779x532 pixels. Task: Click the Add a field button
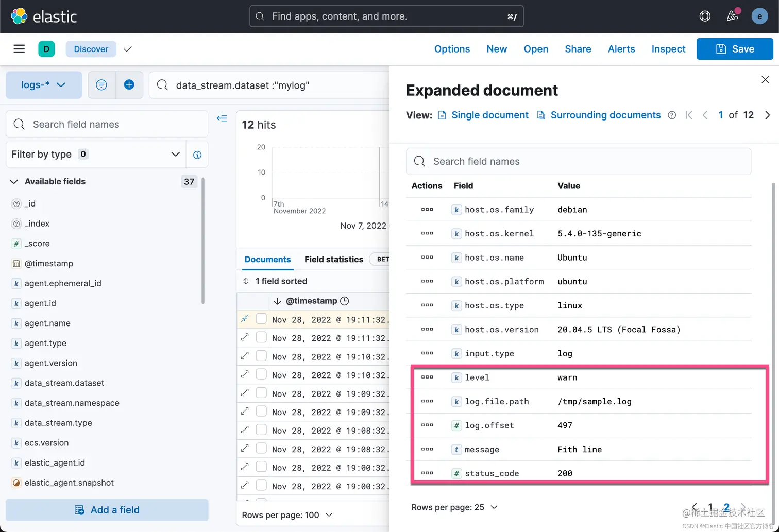107,510
